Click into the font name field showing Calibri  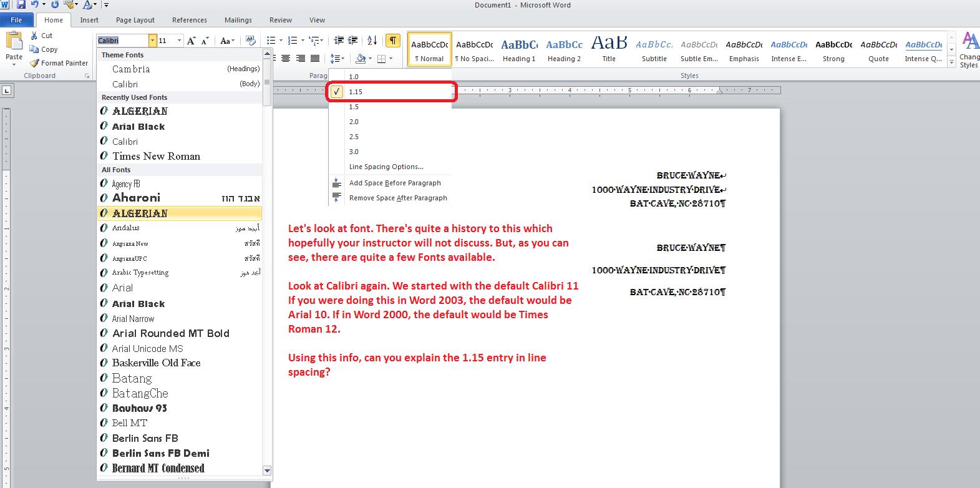(122, 41)
